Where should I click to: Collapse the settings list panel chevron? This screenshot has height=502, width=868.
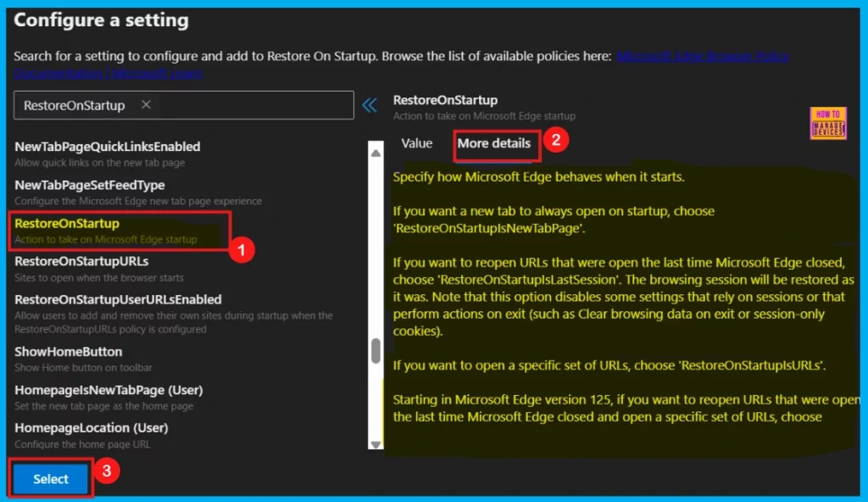pos(370,104)
